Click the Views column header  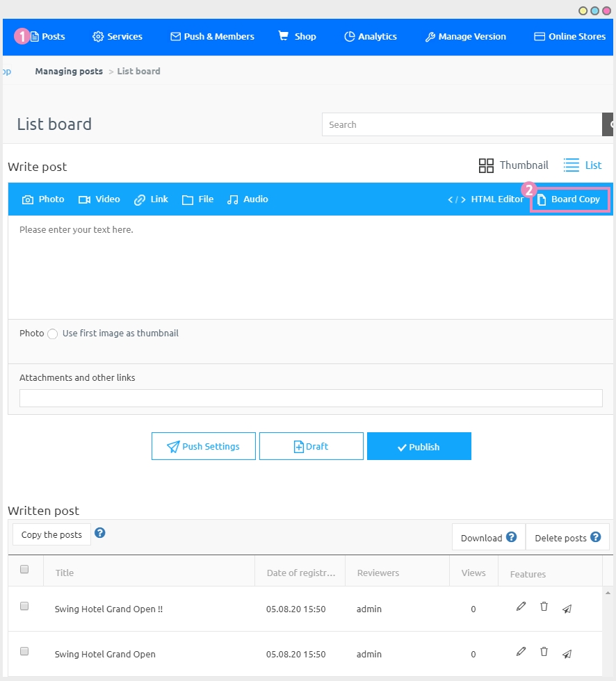[473, 573]
